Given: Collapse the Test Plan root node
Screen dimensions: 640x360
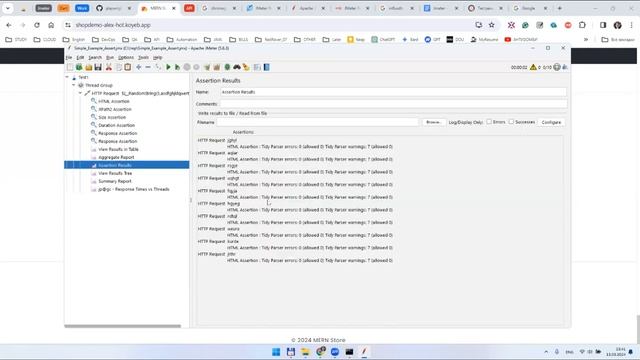Looking at the screenshot, I should (x=67, y=77).
